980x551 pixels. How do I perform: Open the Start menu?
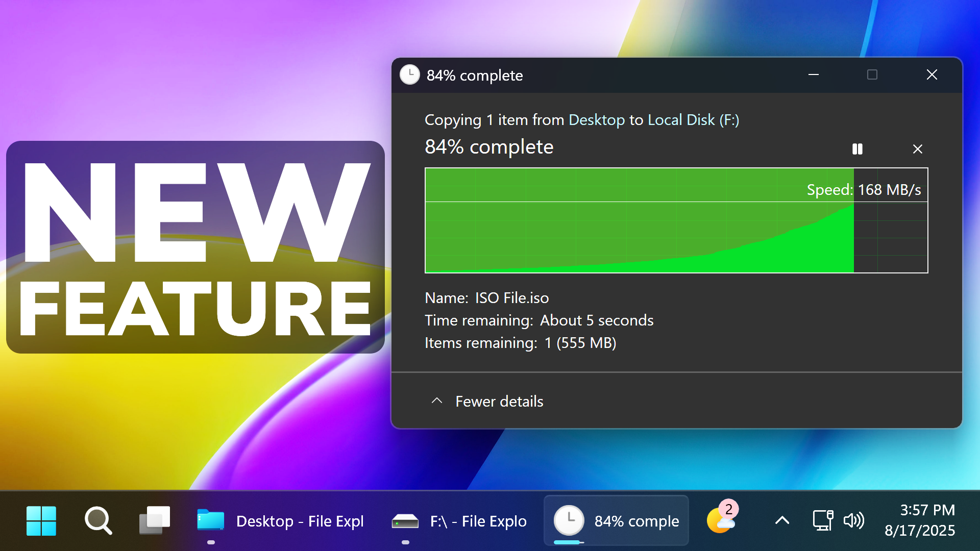pos(41,520)
